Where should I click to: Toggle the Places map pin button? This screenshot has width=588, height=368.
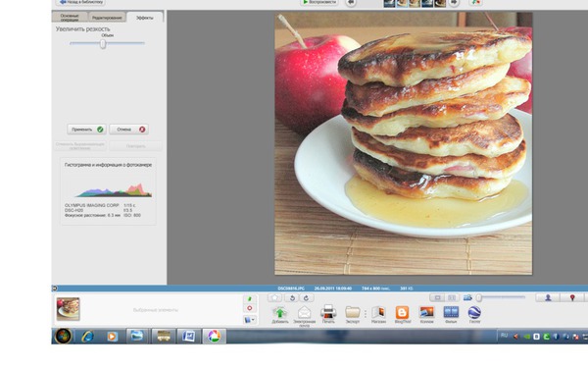coord(572,297)
